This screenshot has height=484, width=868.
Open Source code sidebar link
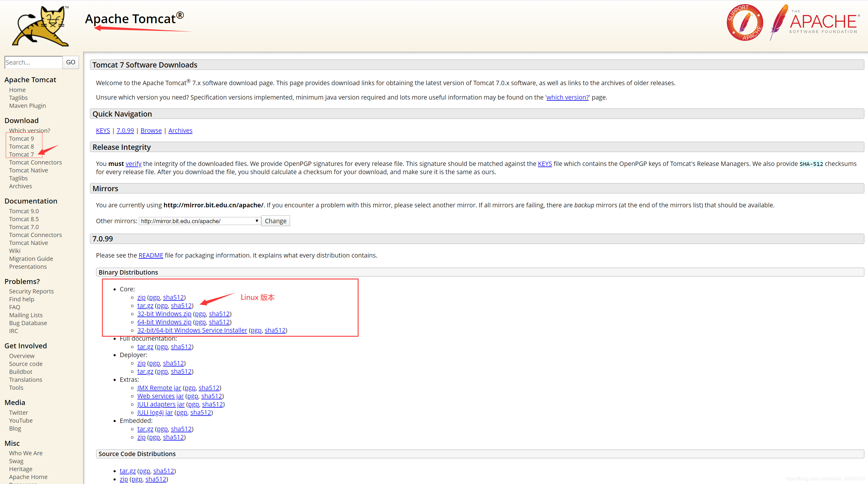(x=26, y=364)
